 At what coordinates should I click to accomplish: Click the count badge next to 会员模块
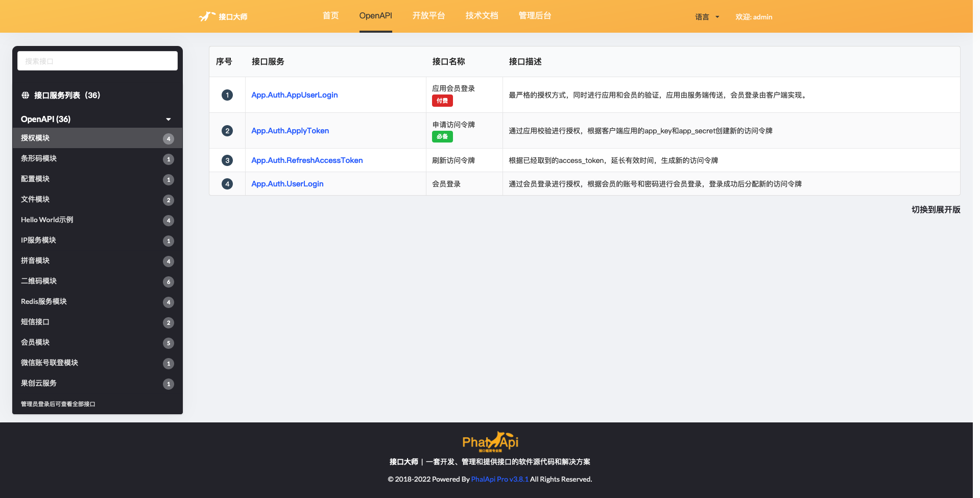tap(169, 343)
